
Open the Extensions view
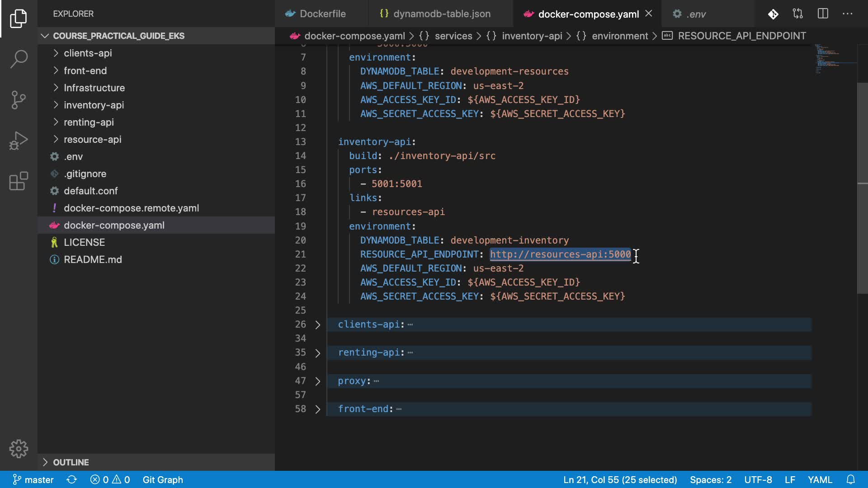(19, 181)
